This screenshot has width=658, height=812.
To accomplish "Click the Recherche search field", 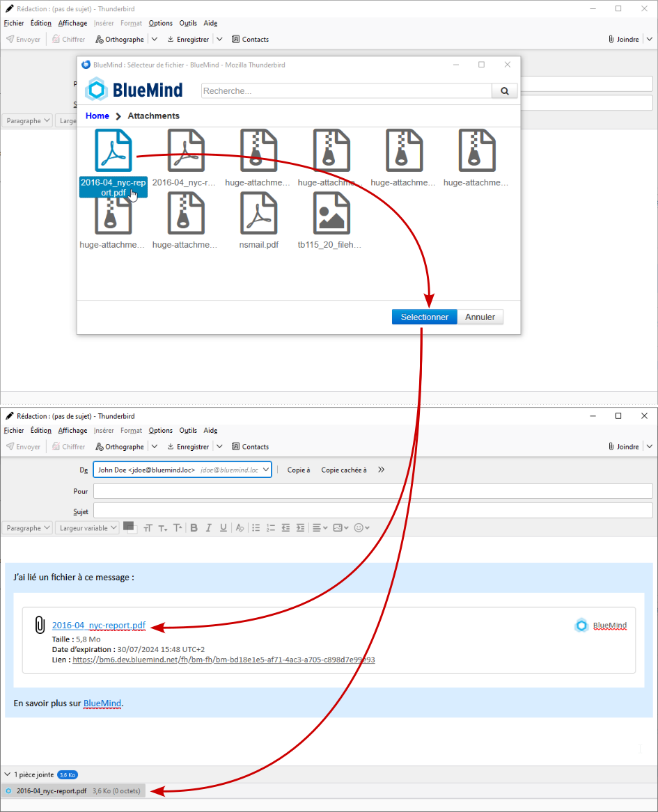I will [346, 90].
